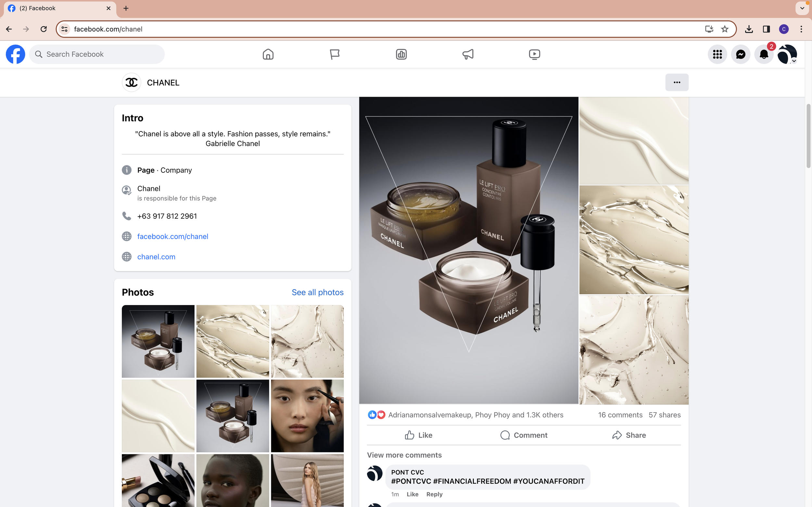
Task: Open the Pages flag icon
Action: click(x=335, y=54)
